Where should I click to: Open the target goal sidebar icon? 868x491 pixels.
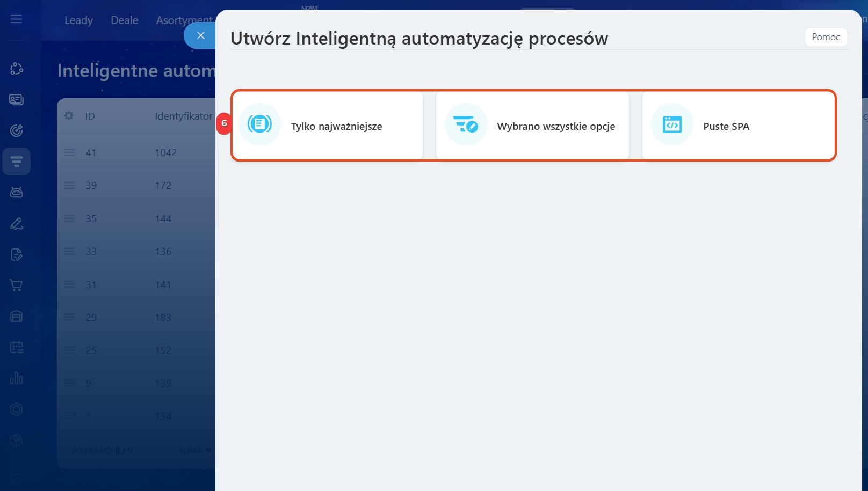[17, 130]
